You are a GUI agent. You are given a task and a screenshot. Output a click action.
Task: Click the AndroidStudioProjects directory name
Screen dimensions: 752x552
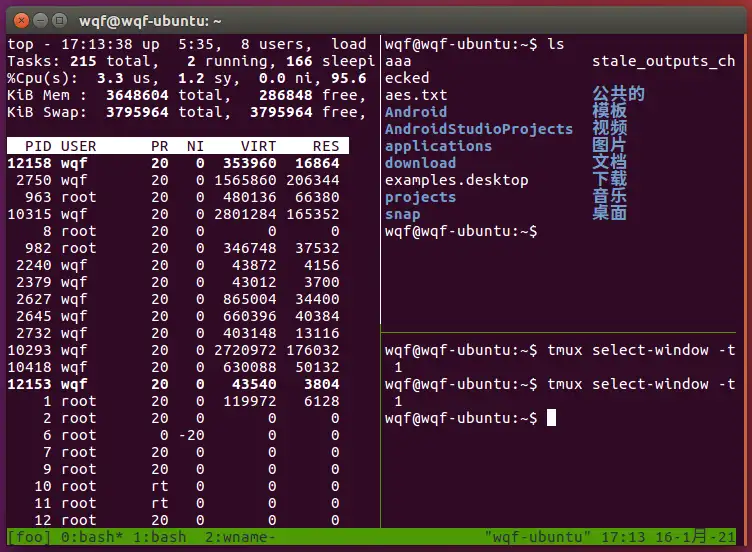(478, 129)
